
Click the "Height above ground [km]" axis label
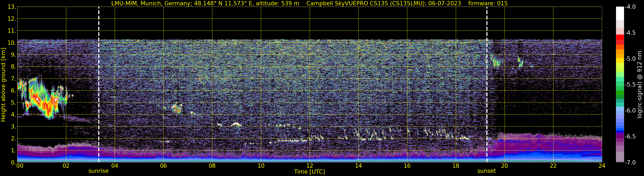(x=3, y=85)
